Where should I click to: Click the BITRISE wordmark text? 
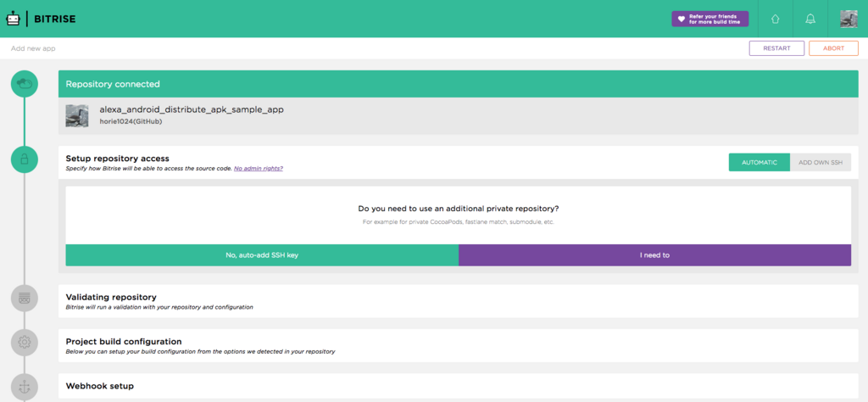coord(55,19)
